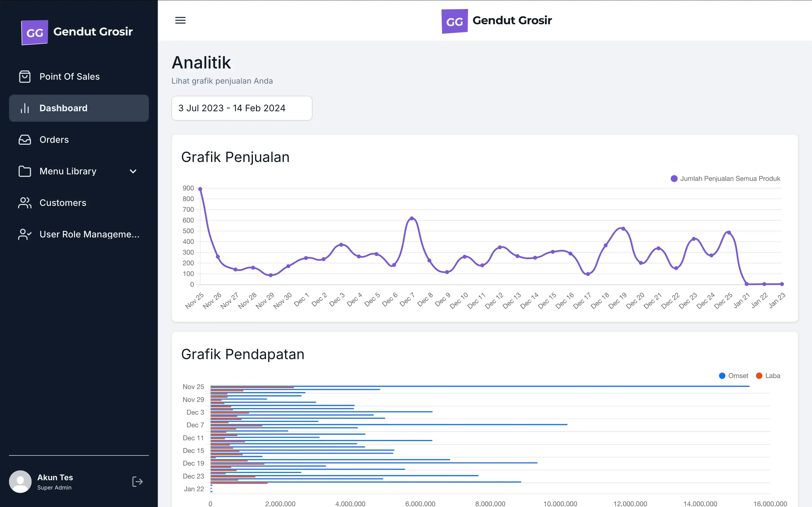Click the Point Of Sales bag icon

coord(25,77)
